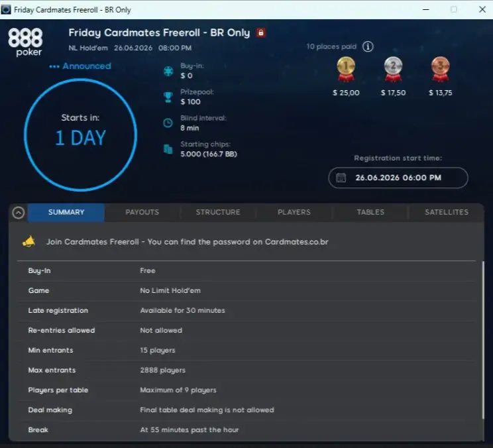Open the places paid info icon
493x448 pixels.
point(368,46)
